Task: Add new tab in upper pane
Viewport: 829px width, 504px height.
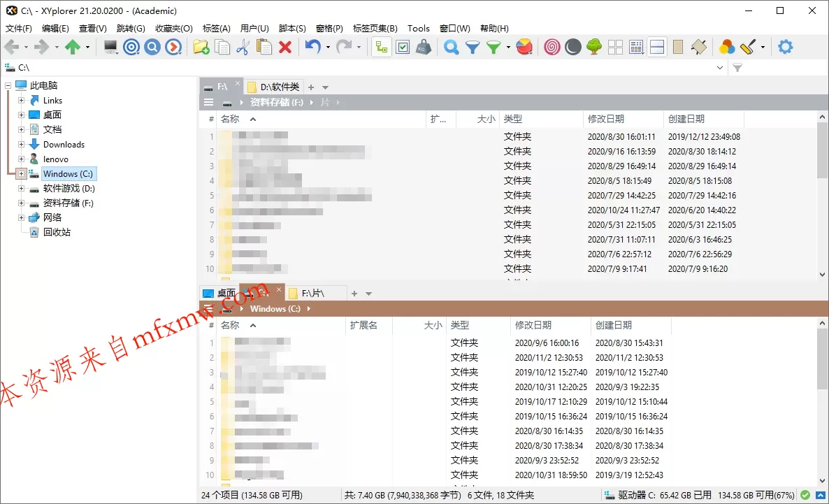Action: tap(311, 87)
